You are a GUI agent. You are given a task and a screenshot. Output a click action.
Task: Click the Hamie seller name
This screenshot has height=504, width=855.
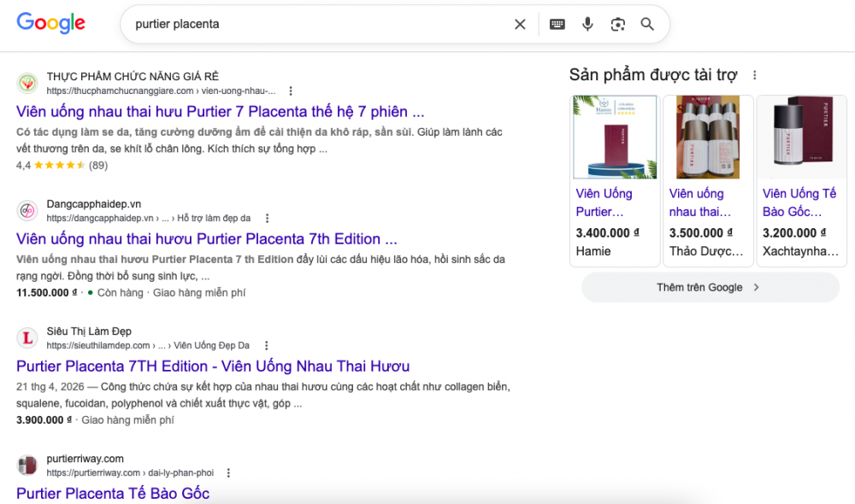[x=593, y=251]
